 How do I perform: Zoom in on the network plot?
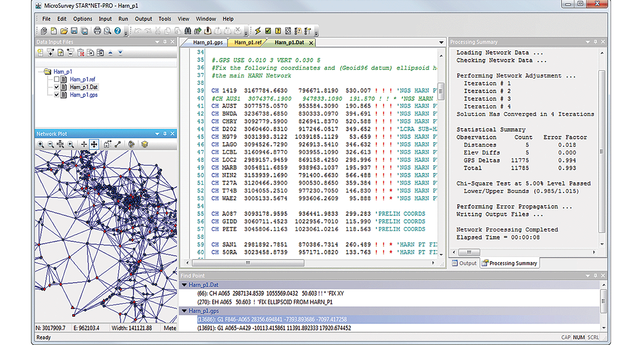(41, 144)
